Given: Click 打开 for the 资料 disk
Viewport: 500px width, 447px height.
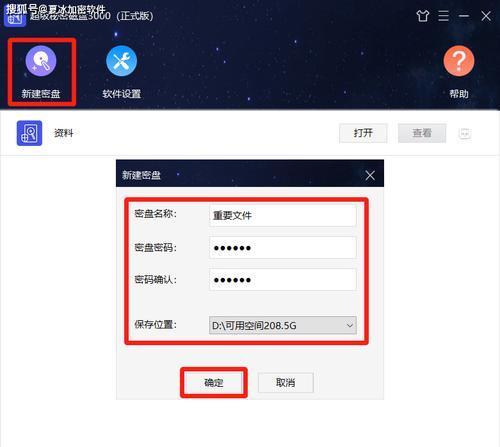Looking at the screenshot, I should (363, 133).
